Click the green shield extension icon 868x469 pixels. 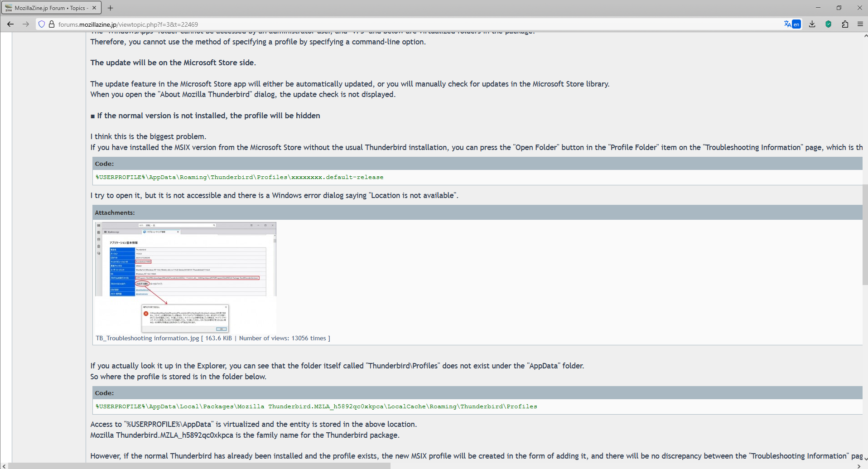click(829, 24)
